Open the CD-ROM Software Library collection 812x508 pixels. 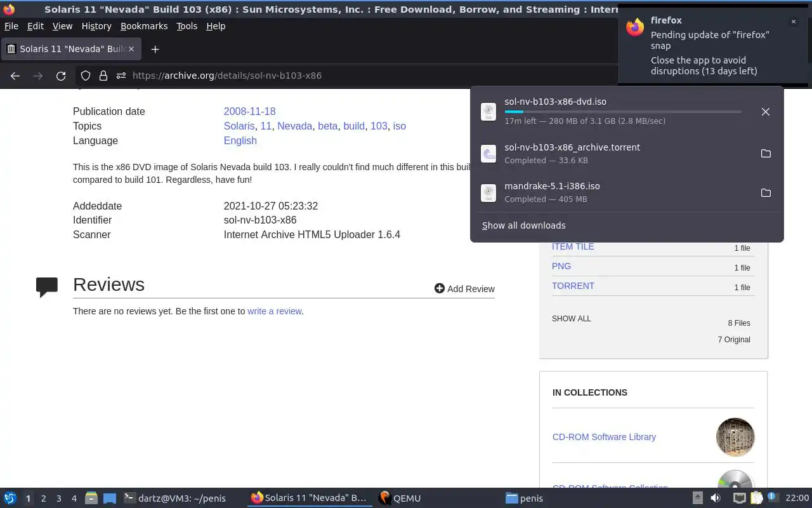click(x=604, y=437)
